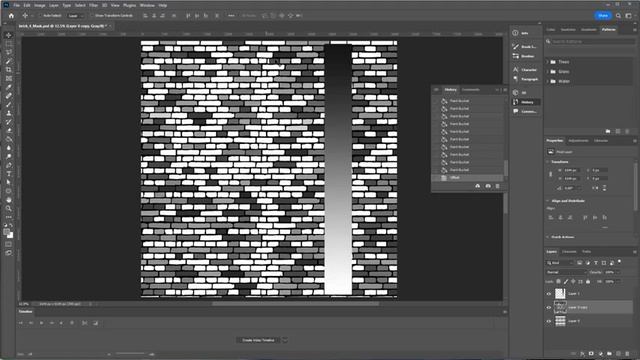The image size is (640, 360).
Task: Click the foreground color swatch
Action: [x=7, y=232]
